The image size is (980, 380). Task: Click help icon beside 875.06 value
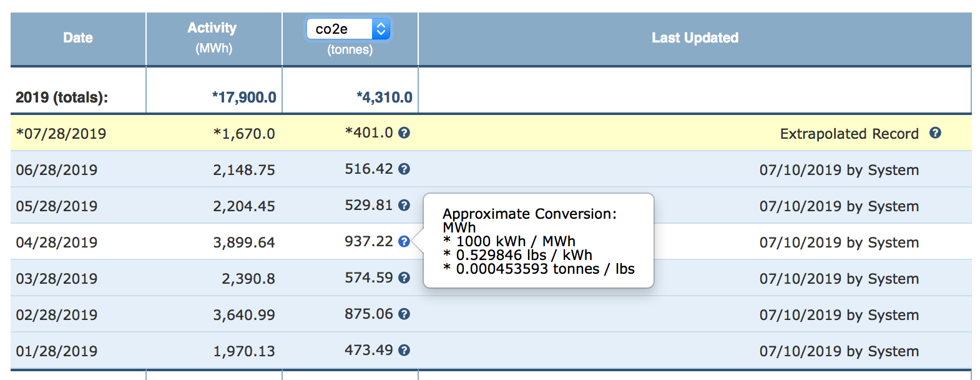[404, 314]
